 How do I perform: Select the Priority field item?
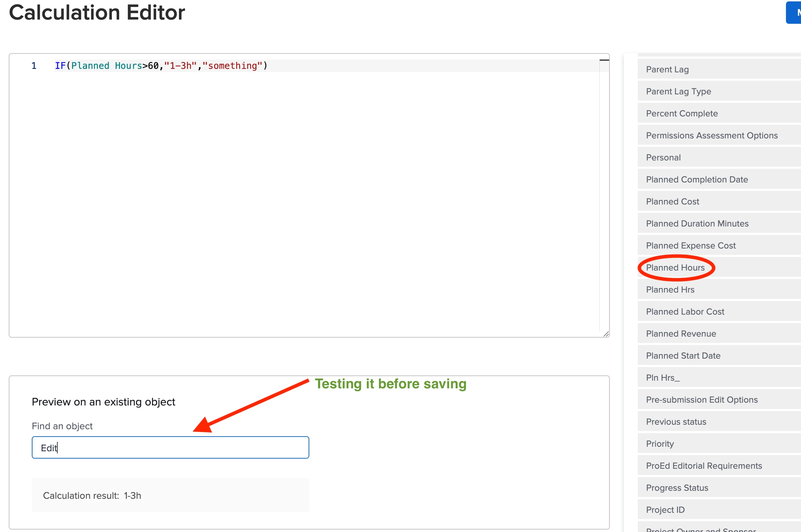pos(659,444)
